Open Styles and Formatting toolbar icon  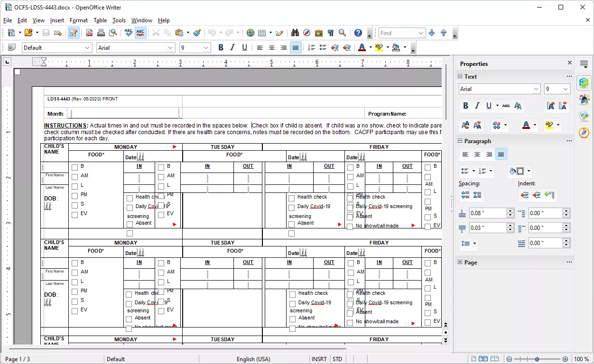point(12,47)
